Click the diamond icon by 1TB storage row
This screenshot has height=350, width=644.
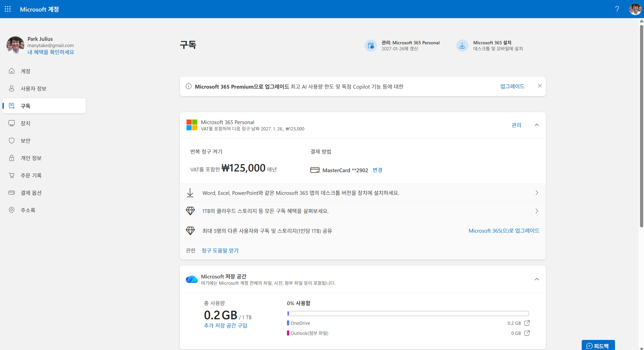click(190, 211)
